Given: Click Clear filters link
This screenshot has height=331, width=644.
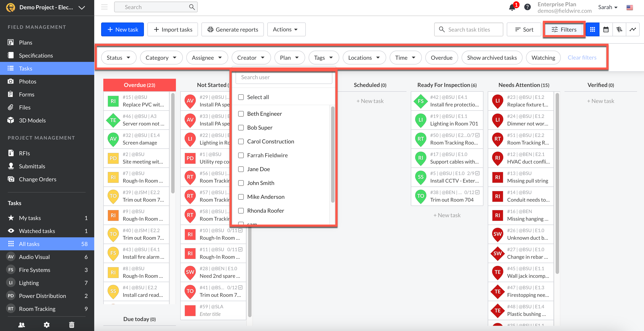Looking at the screenshot, I should (582, 58).
